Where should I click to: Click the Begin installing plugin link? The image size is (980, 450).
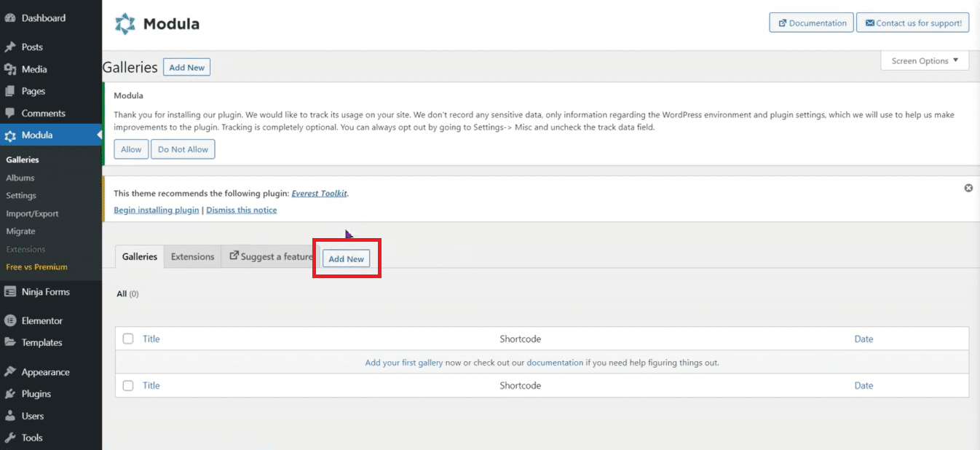157,210
